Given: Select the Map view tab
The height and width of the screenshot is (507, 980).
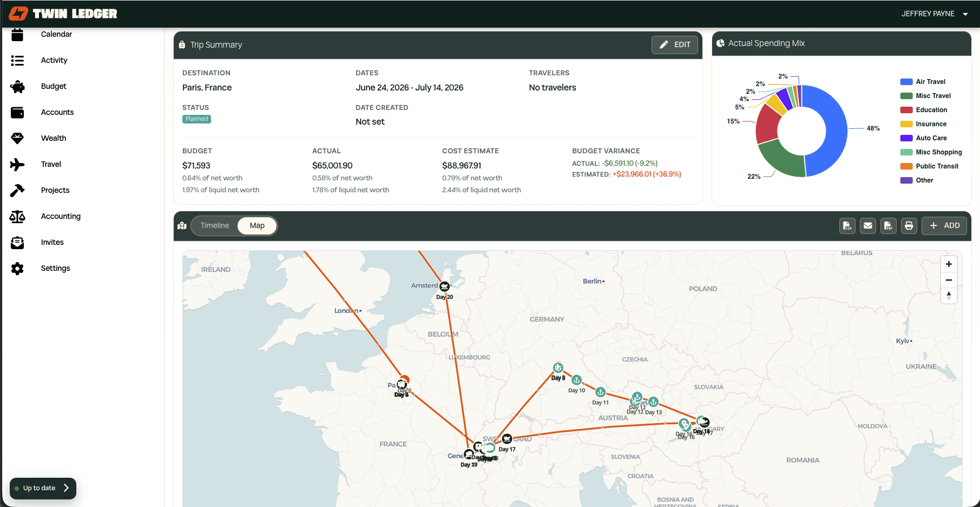Looking at the screenshot, I should 257,226.
